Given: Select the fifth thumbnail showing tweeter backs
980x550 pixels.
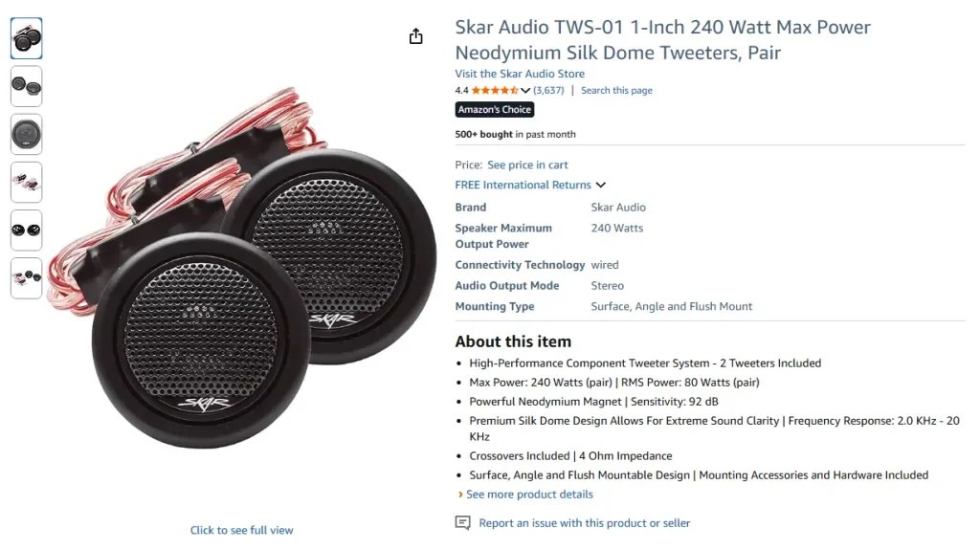Looking at the screenshot, I should coord(27,231).
